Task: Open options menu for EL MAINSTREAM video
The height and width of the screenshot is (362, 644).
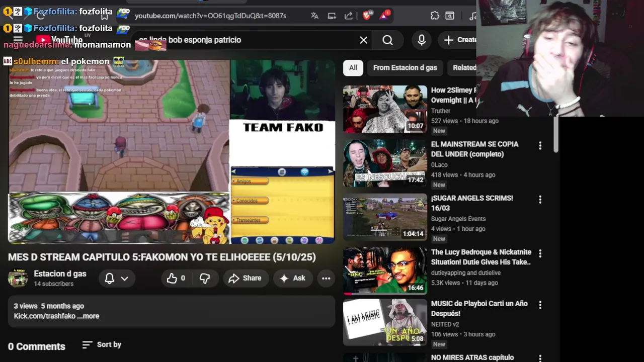Action: (x=540, y=145)
